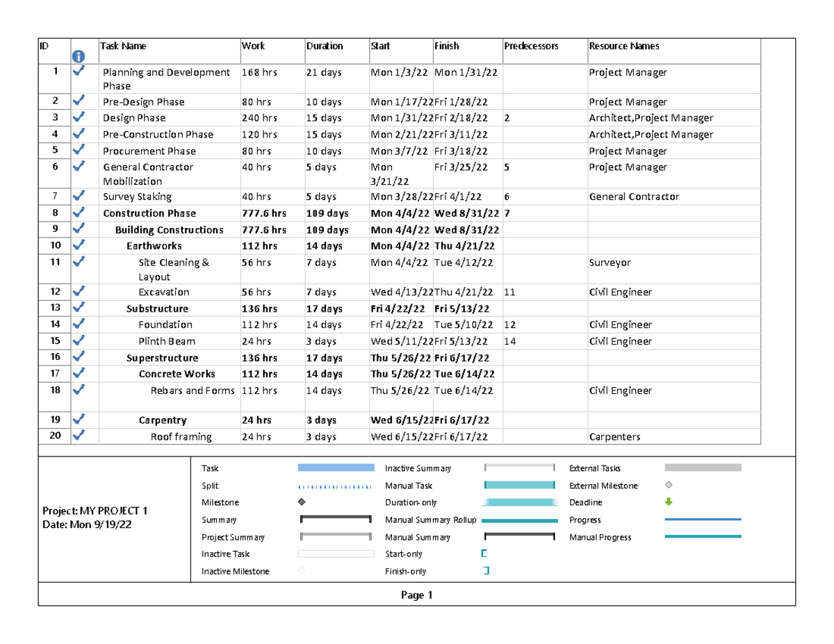
Task: Click the Resource Names column header
Action: coord(624,46)
